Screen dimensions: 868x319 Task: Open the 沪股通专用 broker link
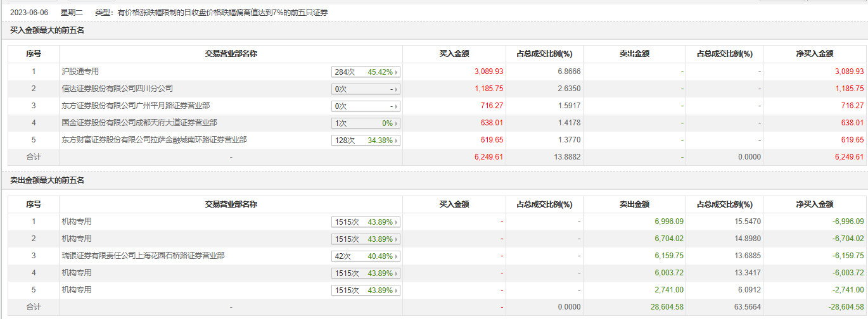(x=80, y=72)
